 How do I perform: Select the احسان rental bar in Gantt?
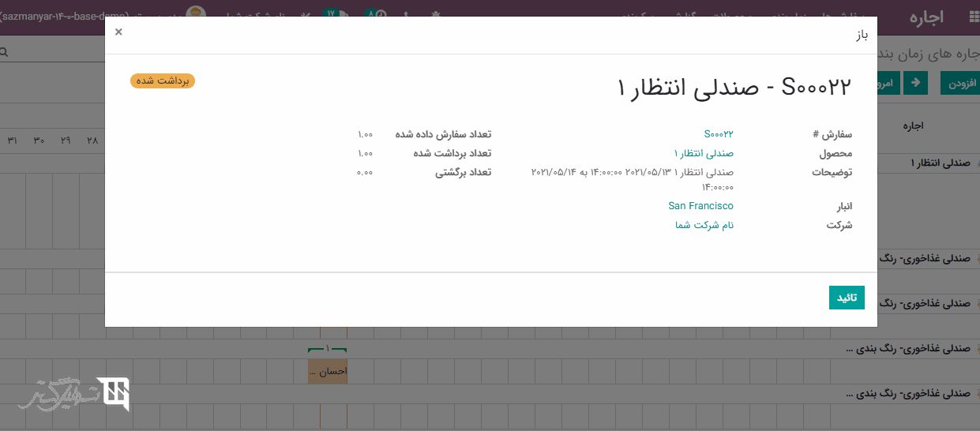pos(327,371)
